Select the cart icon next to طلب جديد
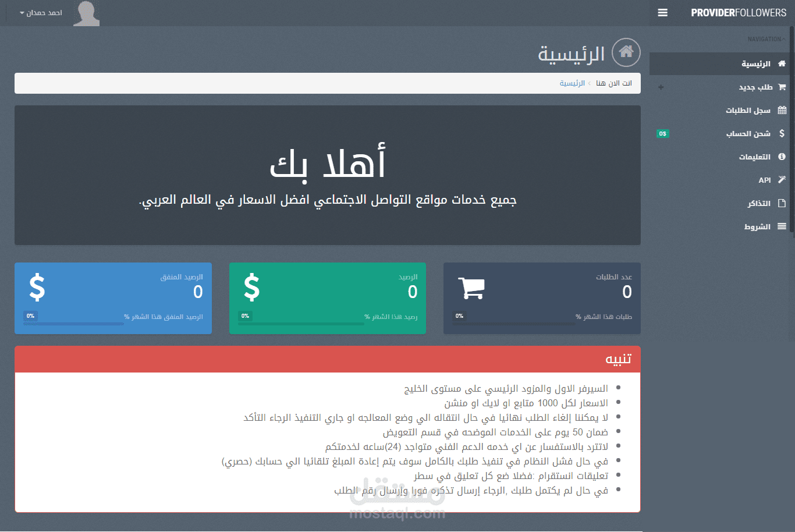This screenshot has width=795, height=532. coord(782,87)
